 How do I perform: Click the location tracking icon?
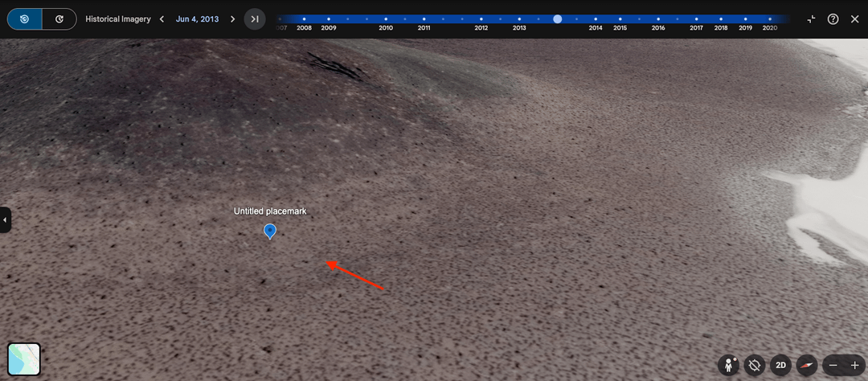(x=754, y=365)
